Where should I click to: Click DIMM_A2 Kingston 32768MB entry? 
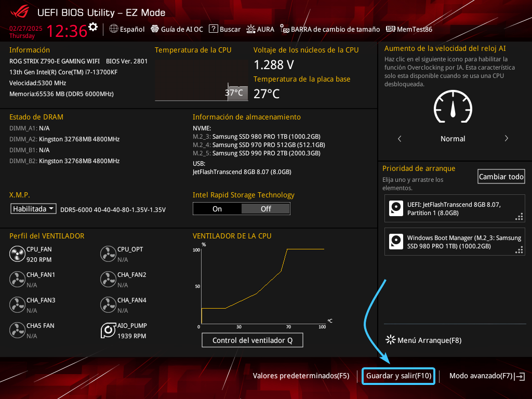pos(64,139)
